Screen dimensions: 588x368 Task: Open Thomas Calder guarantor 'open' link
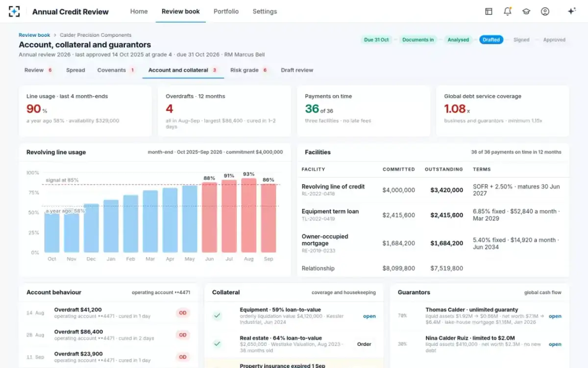point(555,316)
